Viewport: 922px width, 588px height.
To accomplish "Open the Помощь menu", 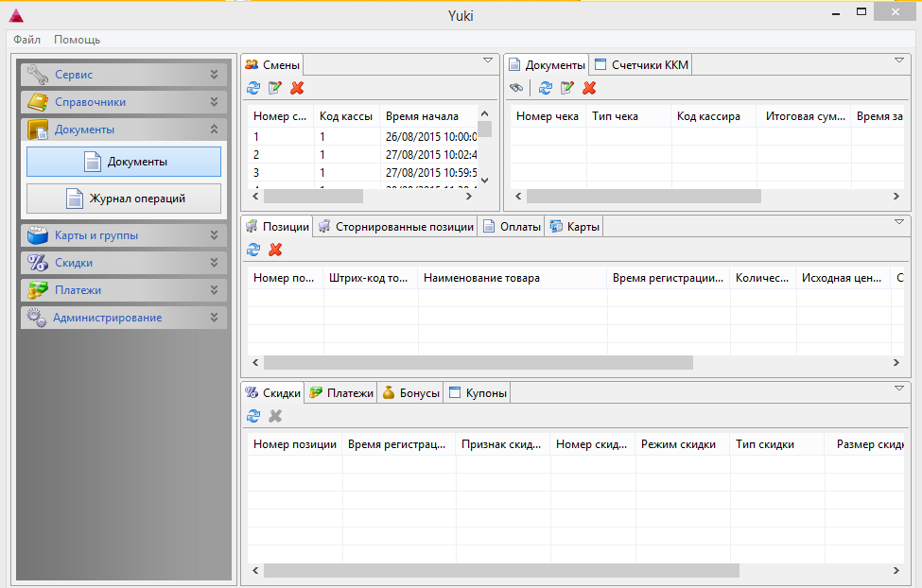I will pyautogui.click(x=77, y=40).
